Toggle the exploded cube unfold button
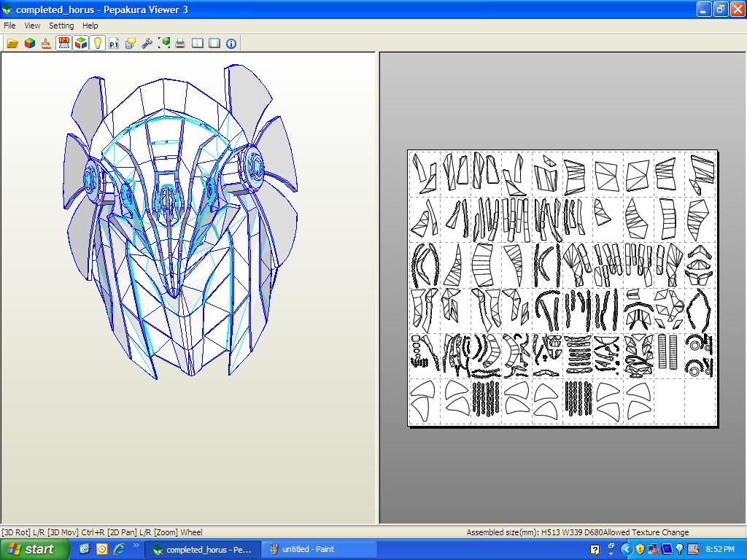 [80, 43]
